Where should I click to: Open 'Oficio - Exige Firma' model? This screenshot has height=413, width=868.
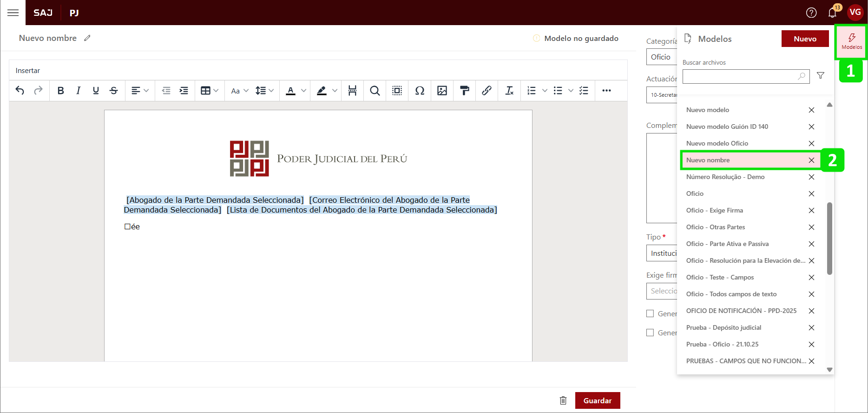tap(715, 210)
